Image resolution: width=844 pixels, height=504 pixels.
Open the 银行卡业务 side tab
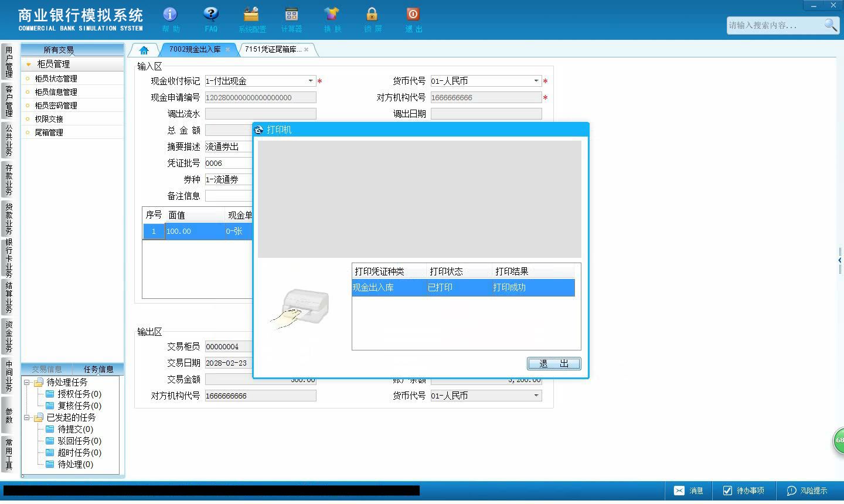pos(8,258)
